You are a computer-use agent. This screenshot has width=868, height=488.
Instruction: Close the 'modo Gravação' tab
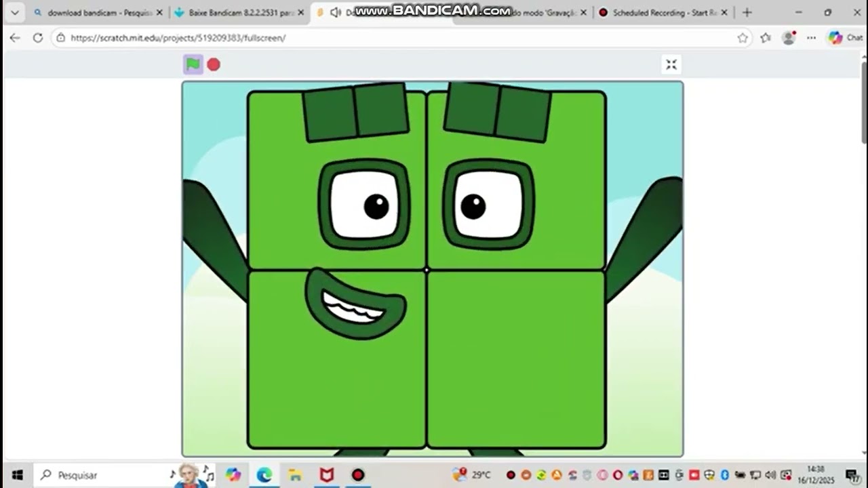[x=583, y=13]
